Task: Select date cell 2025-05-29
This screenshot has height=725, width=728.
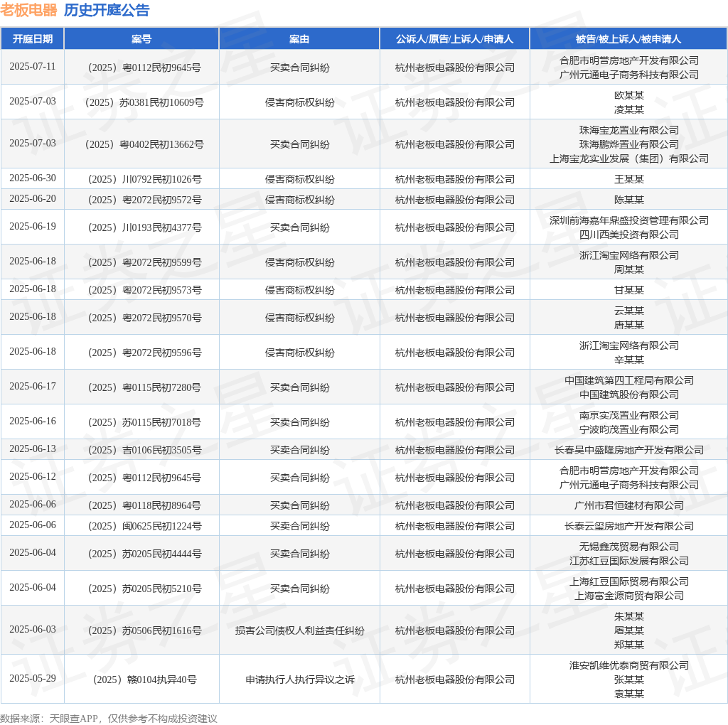Action: [33, 679]
